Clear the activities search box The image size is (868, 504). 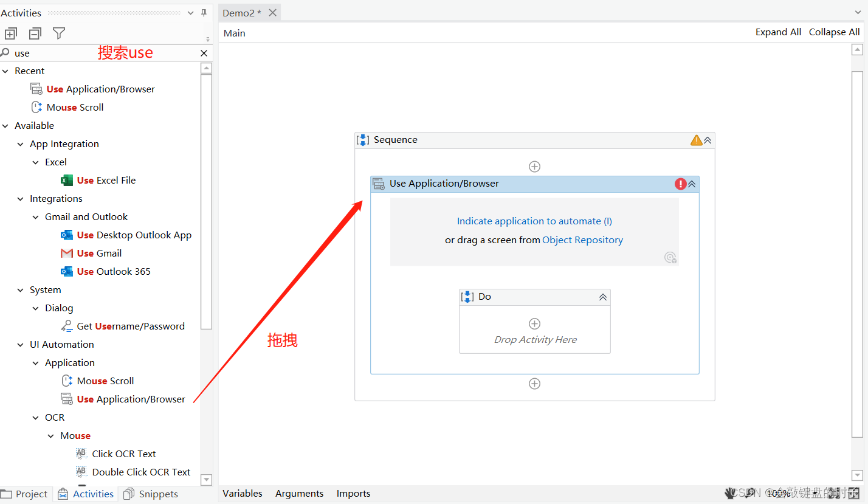tap(204, 54)
